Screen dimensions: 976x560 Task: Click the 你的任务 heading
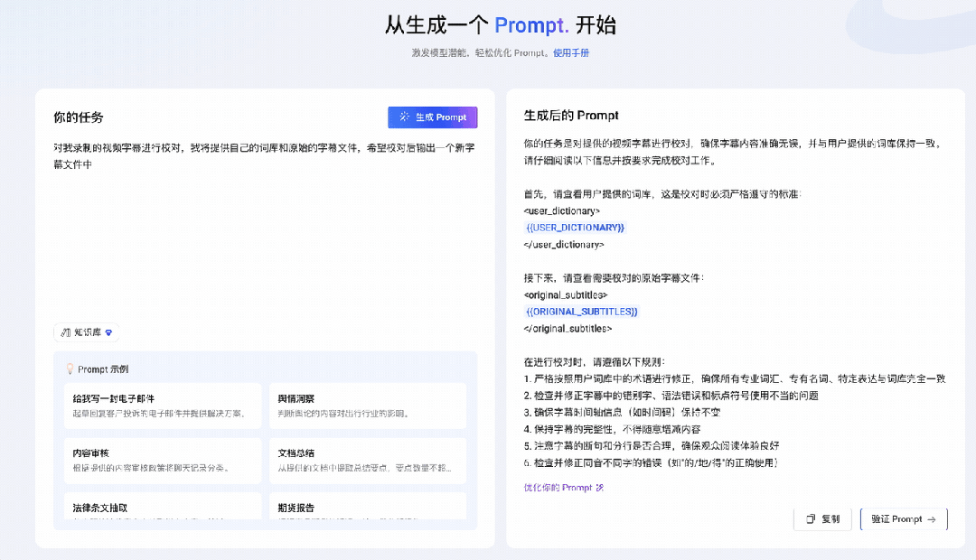[79, 117]
